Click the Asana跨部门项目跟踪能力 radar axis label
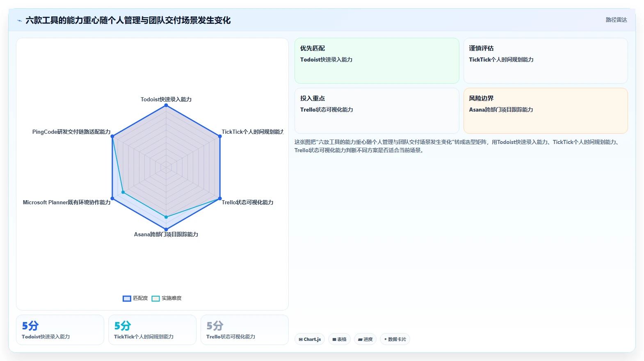This screenshot has width=644, height=361. 166,234
